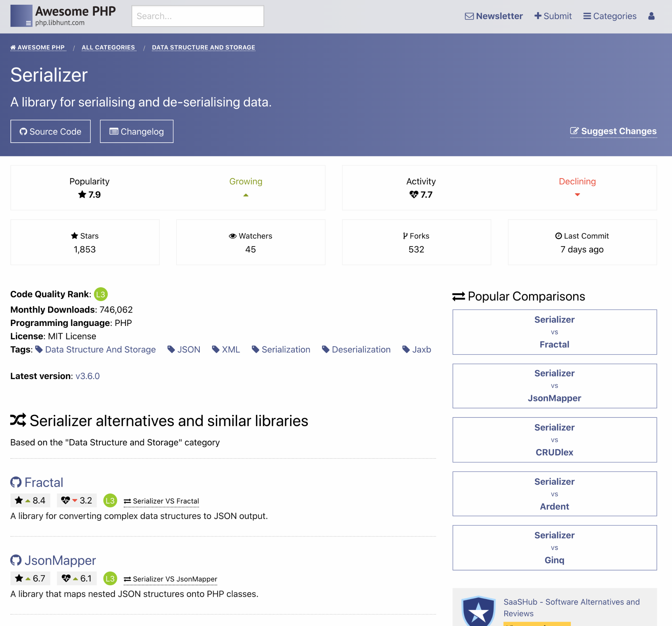672x626 pixels.
Task: Open the Changelog button
Action: click(x=136, y=131)
